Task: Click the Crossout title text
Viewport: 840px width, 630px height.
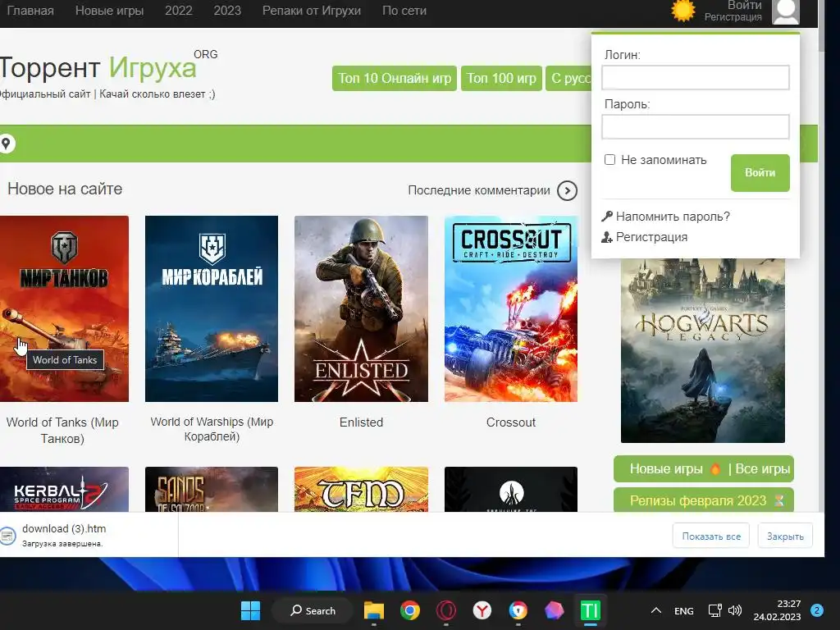Action: (x=511, y=422)
